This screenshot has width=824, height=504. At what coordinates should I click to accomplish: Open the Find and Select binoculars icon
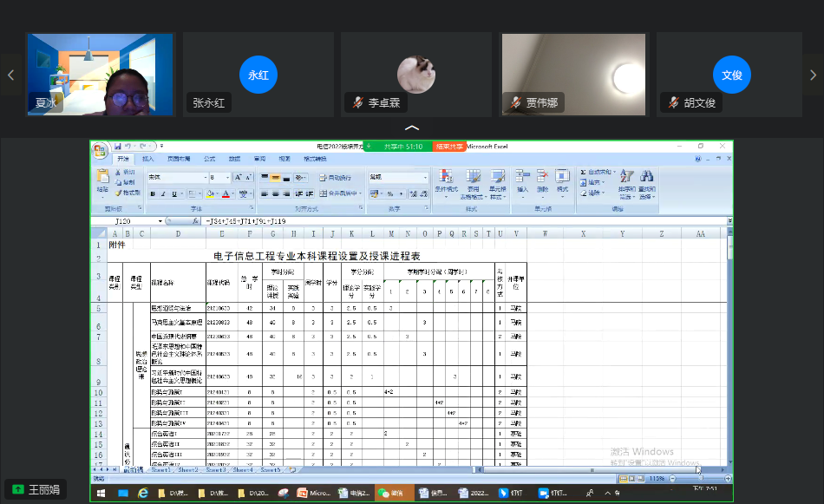(x=646, y=177)
